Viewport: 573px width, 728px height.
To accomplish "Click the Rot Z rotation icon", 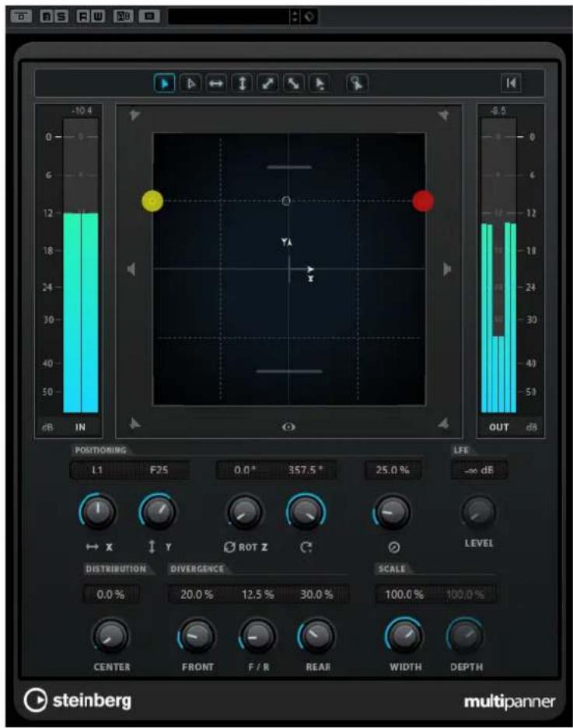I will [229, 548].
